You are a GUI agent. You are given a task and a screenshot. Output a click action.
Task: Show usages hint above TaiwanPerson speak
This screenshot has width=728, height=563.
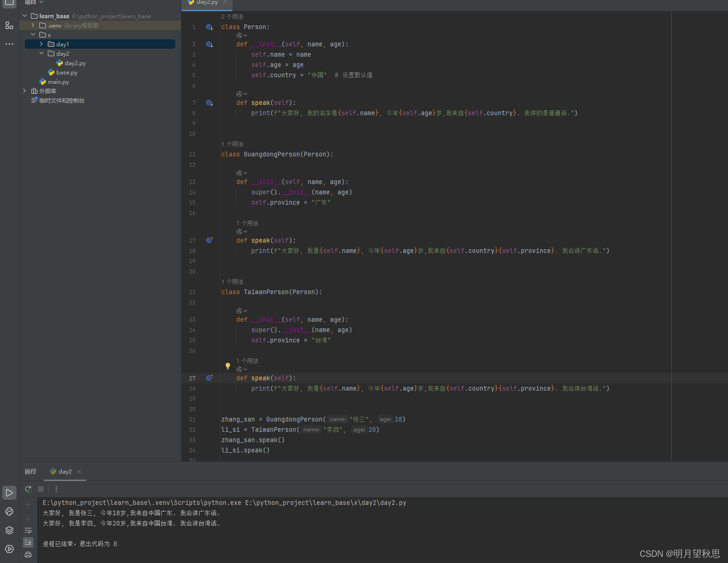(x=248, y=361)
